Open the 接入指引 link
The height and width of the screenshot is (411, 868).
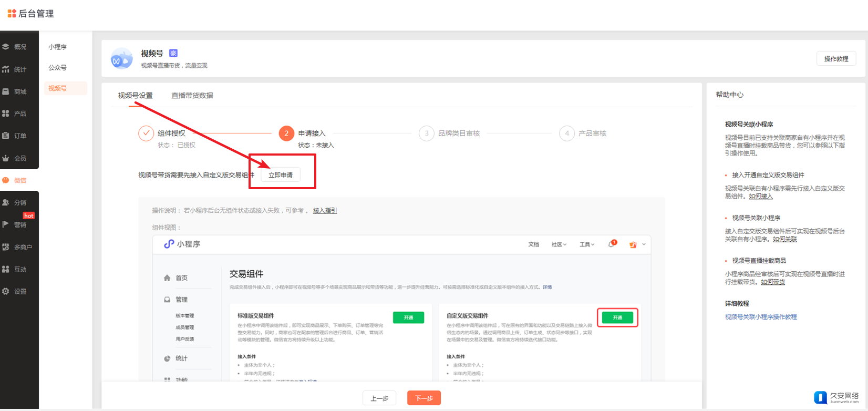(325, 210)
